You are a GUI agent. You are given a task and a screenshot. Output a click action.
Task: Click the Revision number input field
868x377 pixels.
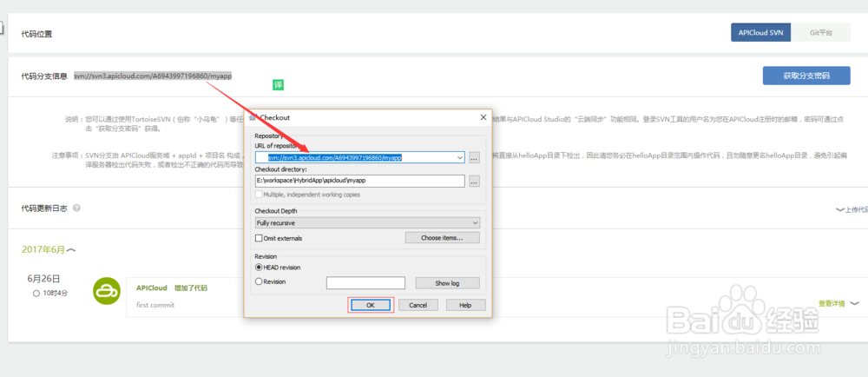click(x=366, y=283)
